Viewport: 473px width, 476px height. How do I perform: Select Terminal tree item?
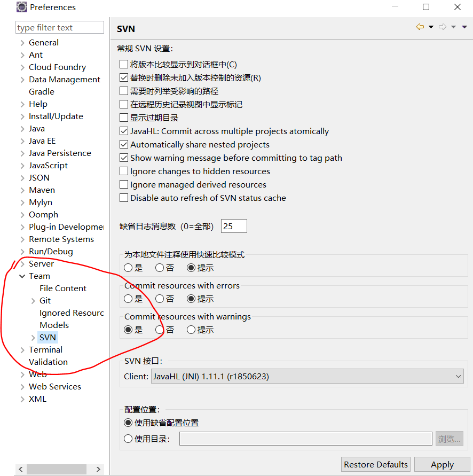coord(45,350)
